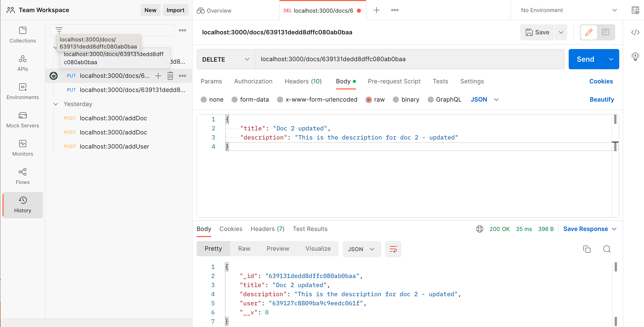The image size is (644, 327).
Task: Select the form-data body type
Action: pos(234,99)
